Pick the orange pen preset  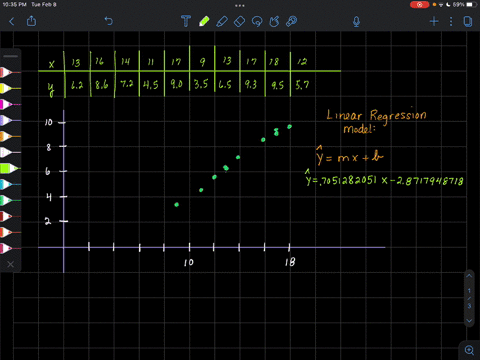point(10,136)
